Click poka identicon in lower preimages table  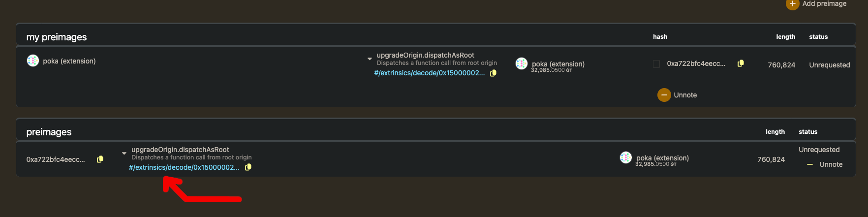[x=626, y=157]
